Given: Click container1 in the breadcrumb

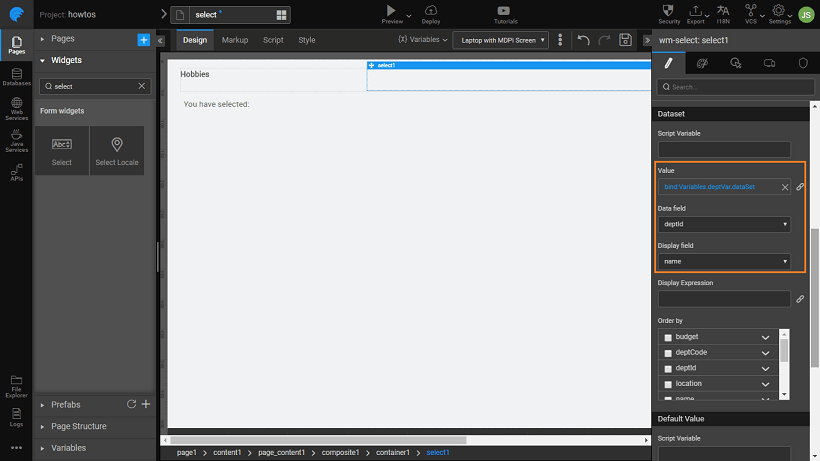Looking at the screenshot, I should [390, 453].
